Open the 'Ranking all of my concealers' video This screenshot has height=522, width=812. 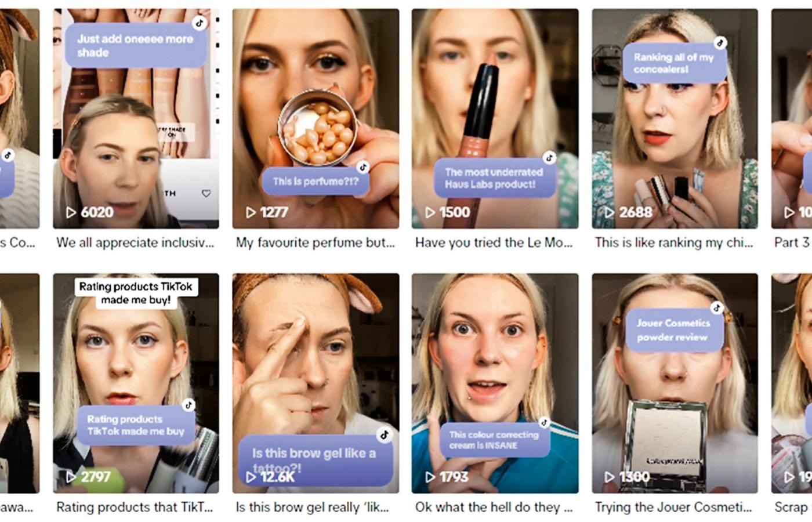click(675, 118)
